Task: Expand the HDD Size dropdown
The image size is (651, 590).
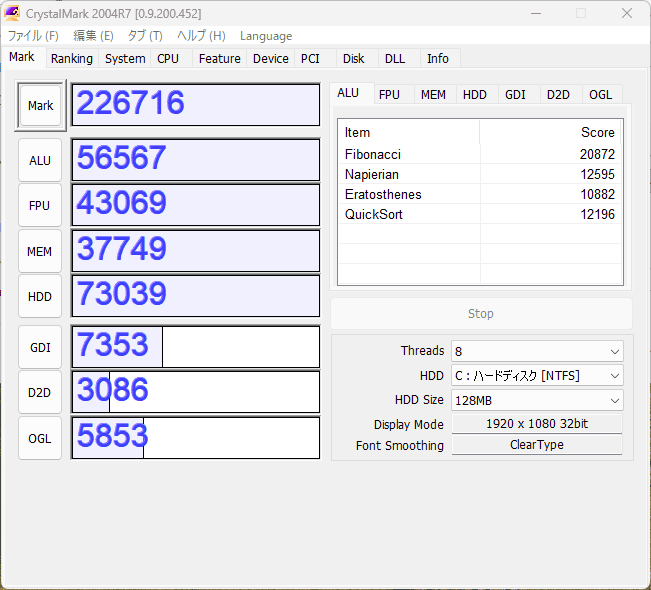Action: pos(537,400)
